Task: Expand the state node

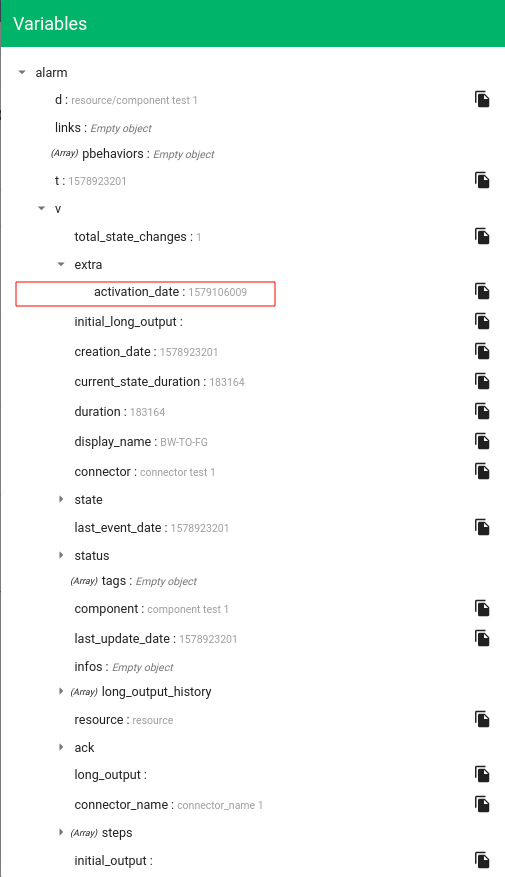Action: (x=61, y=499)
